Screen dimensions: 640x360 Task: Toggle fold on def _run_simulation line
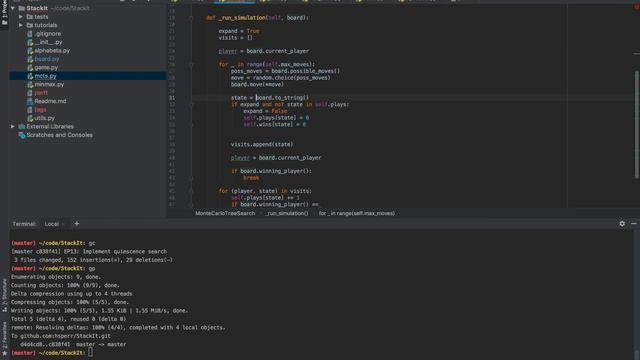[x=191, y=18]
